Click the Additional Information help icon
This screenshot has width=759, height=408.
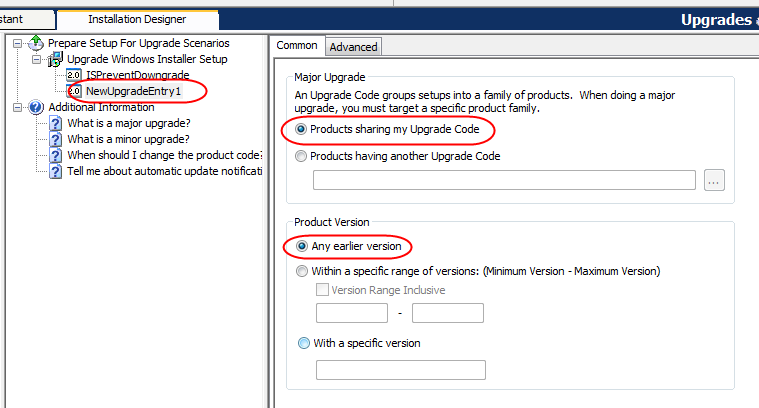pyautogui.click(x=37, y=107)
